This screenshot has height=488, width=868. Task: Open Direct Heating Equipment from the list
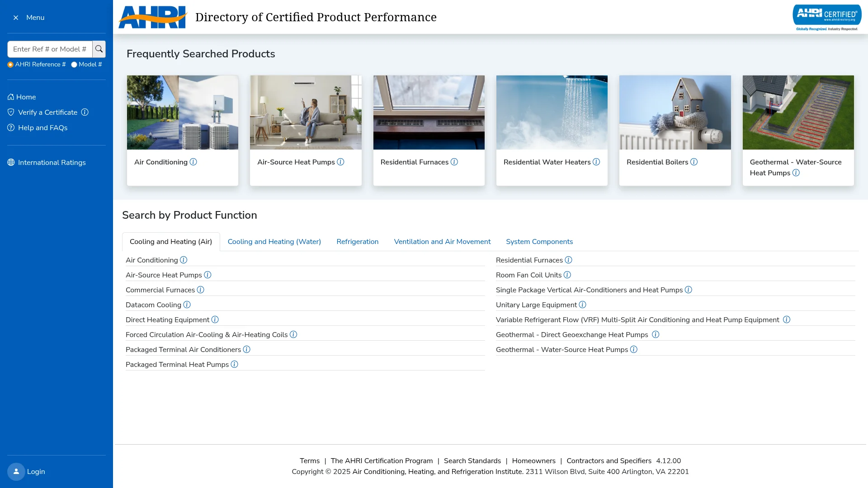pyautogui.click(x=167, y=320)
